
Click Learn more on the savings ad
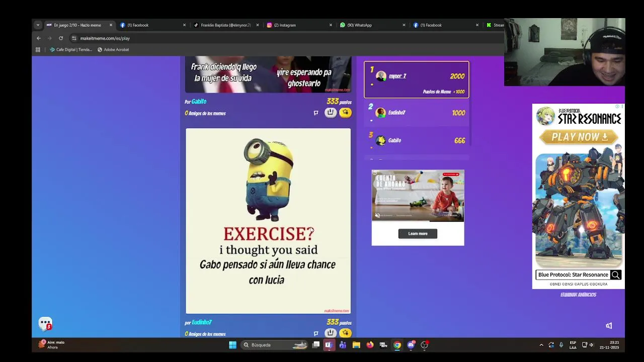[418, 233]
